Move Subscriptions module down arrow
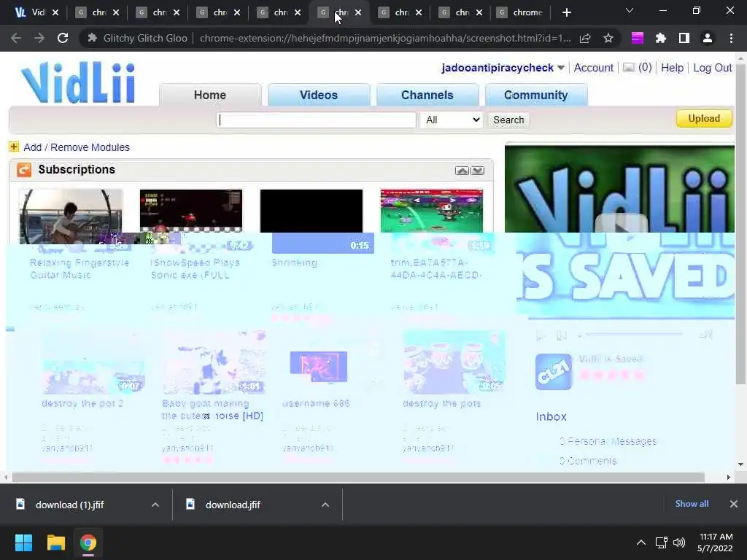This screenshot has width=747, height=560. (x=477, y=171)
